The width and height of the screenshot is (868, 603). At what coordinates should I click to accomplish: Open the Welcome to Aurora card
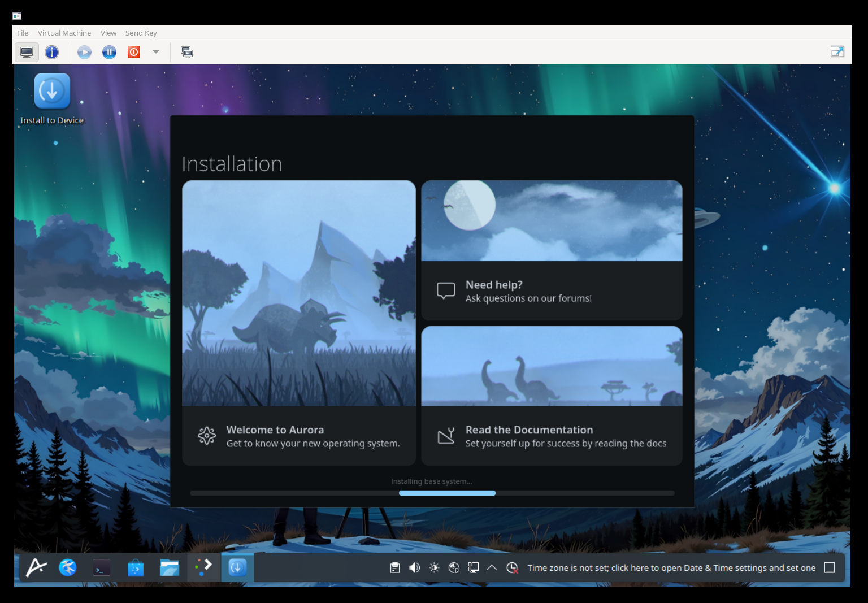299,323
